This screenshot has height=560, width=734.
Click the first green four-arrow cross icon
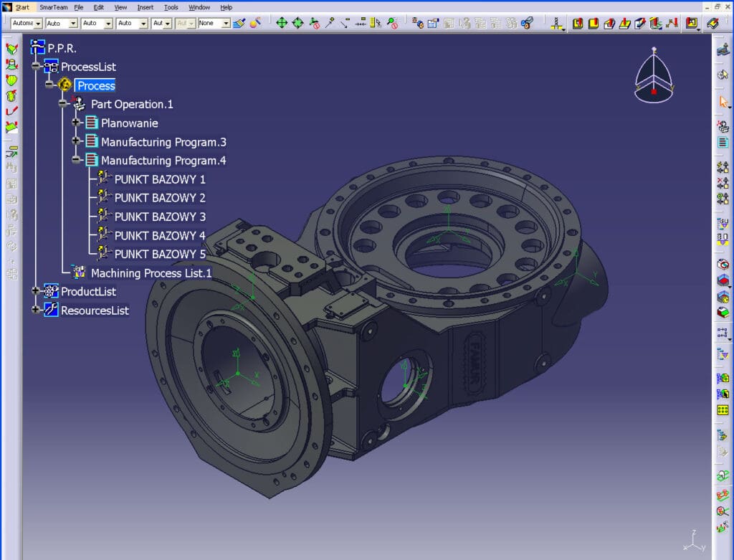click(282, 22)
